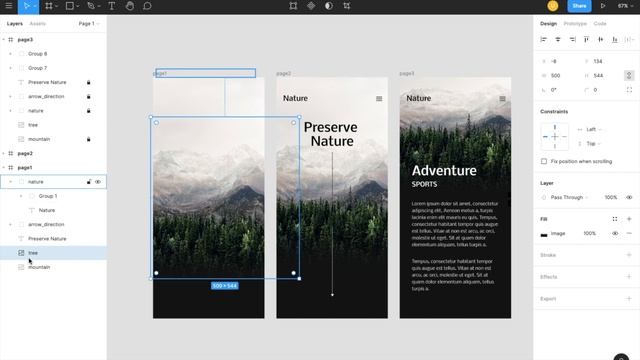Unlock arrow_direction layer in page3
The height and width of the screenshot is (360, 640).
(x=89, y=97)
